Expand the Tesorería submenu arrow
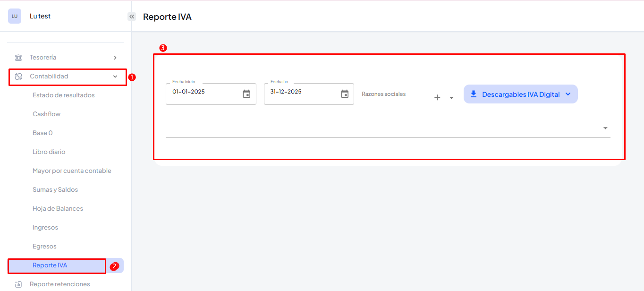Image resolution: width=644 pixels, height=291 pixels. pyautogui.click(x=115, y=58)
